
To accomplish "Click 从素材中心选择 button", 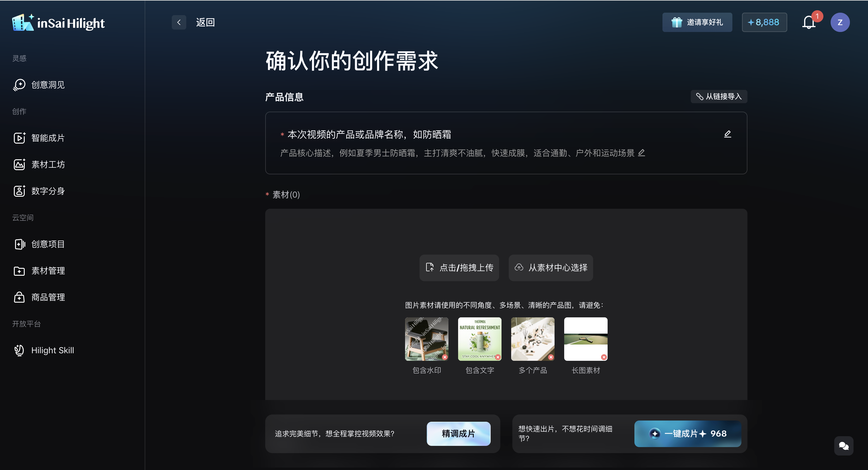I will [551, 268].
